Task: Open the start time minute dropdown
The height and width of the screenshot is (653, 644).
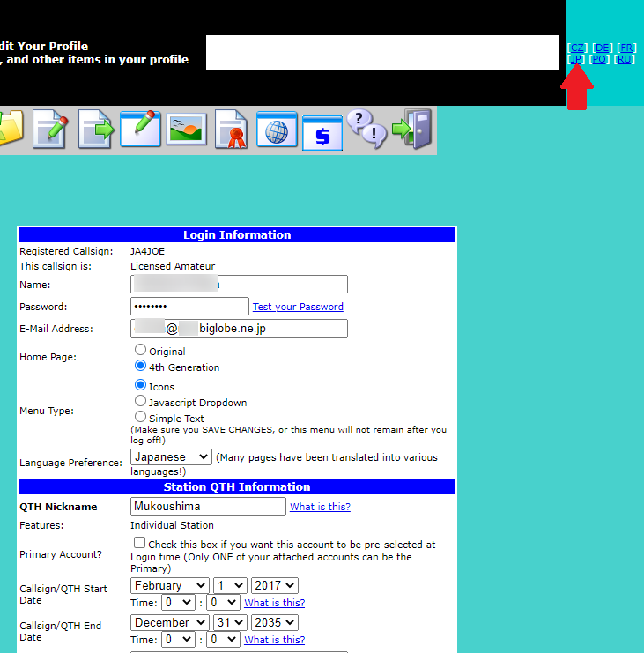Action: (224, 602)
